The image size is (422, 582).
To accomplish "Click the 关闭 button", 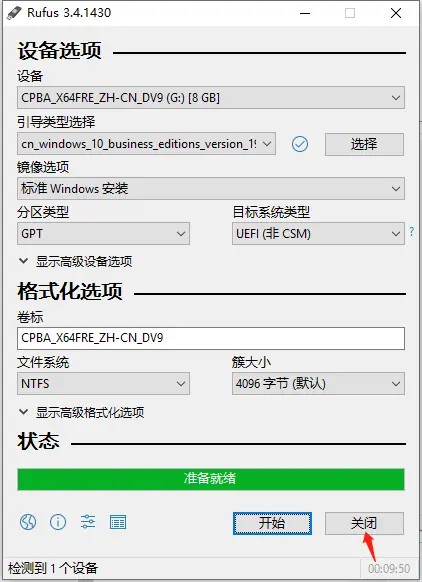I will (364, 523).
